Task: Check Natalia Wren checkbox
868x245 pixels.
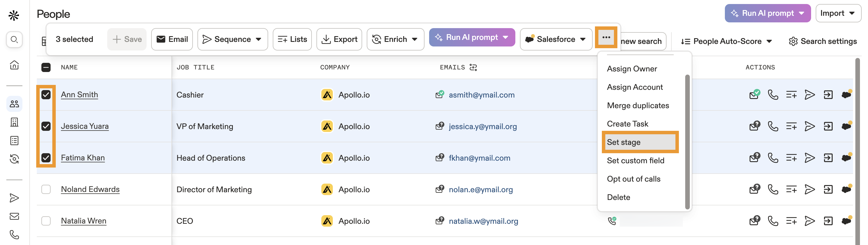Action: [x=46, y=221]
